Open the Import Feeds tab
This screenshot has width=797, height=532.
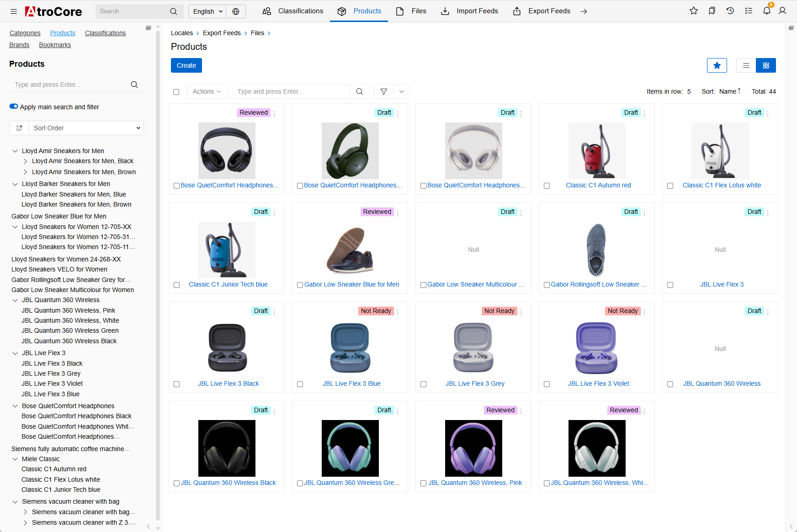tap(469, 11)
